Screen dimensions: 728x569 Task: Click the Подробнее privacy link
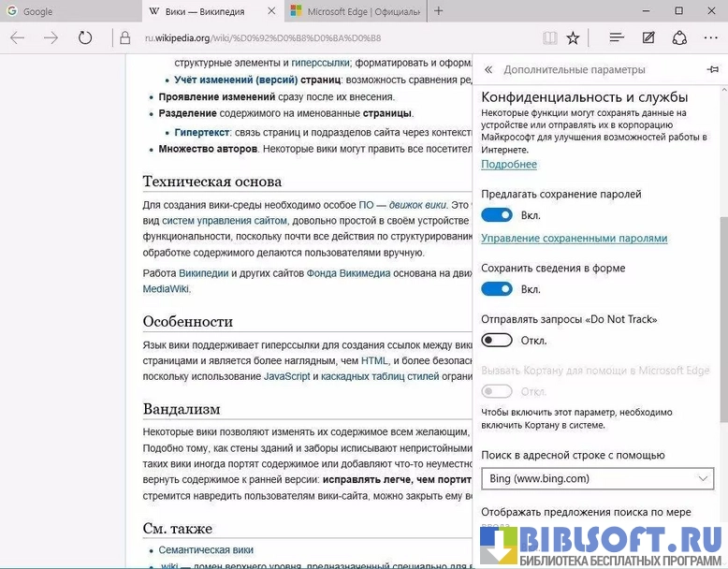tap(508, 165)
